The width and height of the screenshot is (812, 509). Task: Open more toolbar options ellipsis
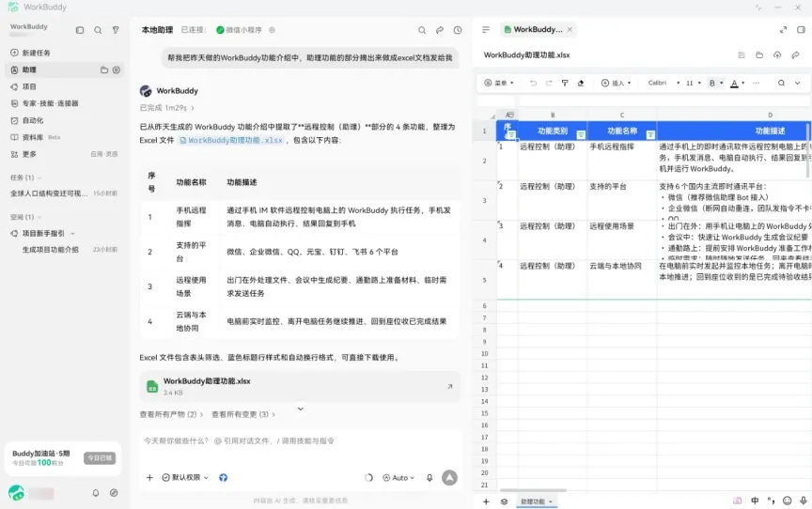click(x=756, y=83)
